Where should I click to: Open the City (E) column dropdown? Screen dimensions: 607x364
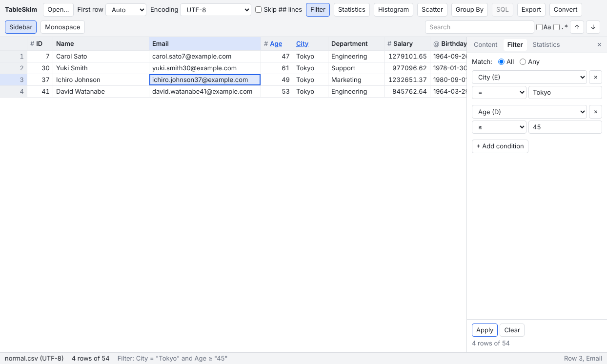(529, 77)
